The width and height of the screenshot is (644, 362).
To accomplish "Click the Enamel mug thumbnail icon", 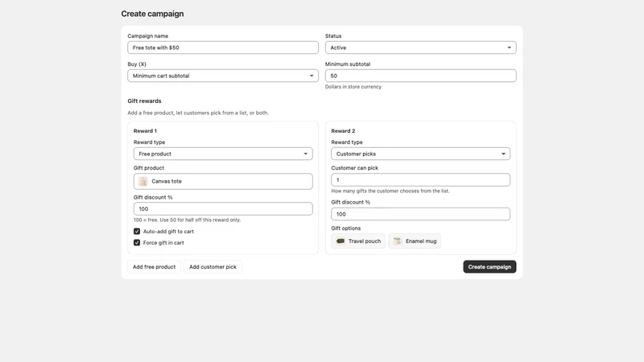I will coord(397,241).
